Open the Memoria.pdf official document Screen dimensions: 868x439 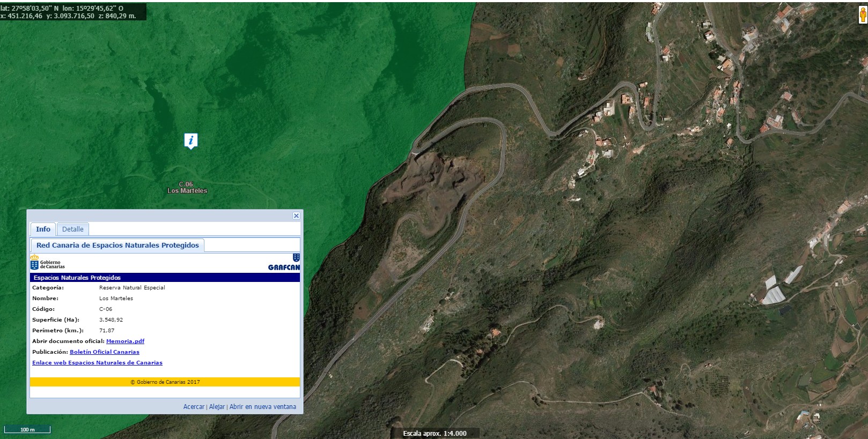125,341
